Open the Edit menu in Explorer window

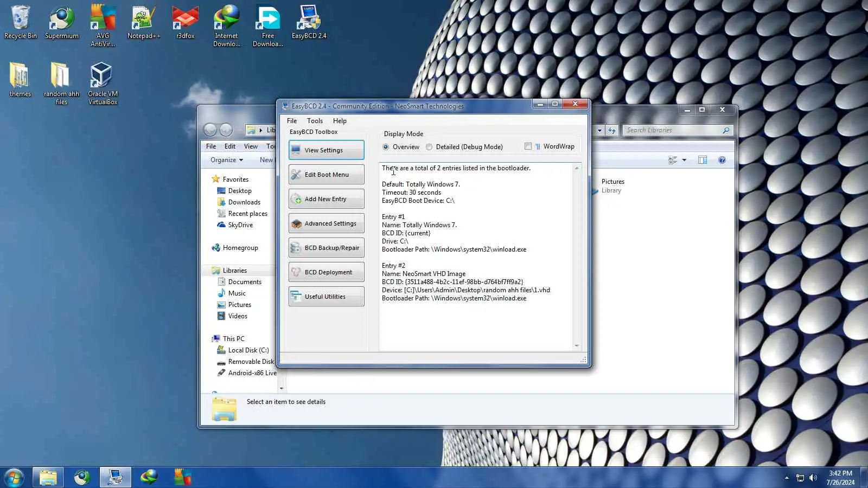230,146
